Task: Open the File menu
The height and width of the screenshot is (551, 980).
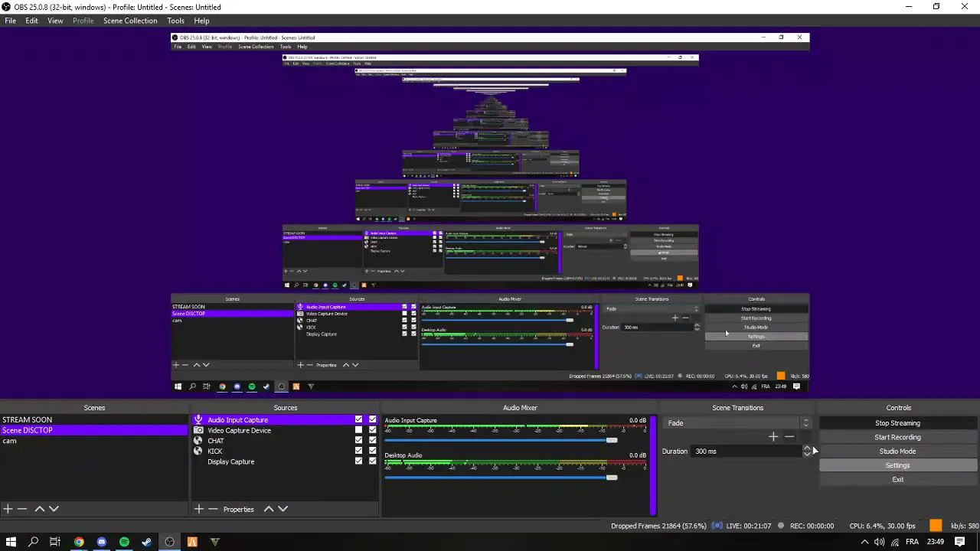Action: (x=11, y=21)
